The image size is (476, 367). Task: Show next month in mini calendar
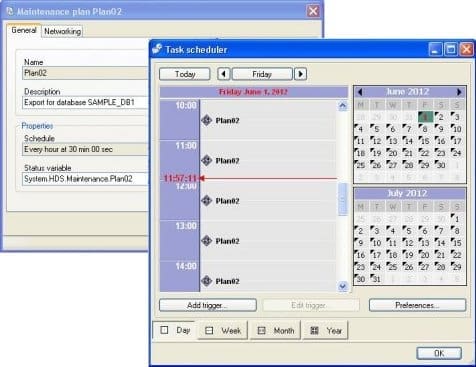[459, 92]
